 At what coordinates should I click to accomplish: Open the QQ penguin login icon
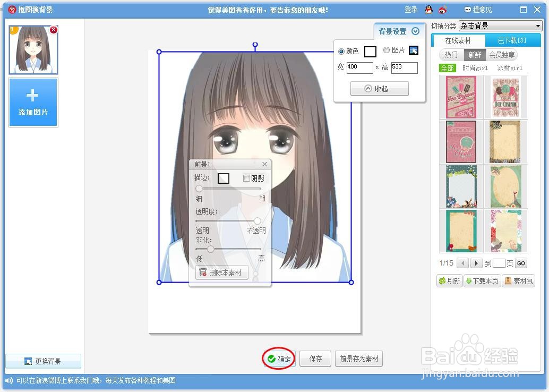pos(428,10)
